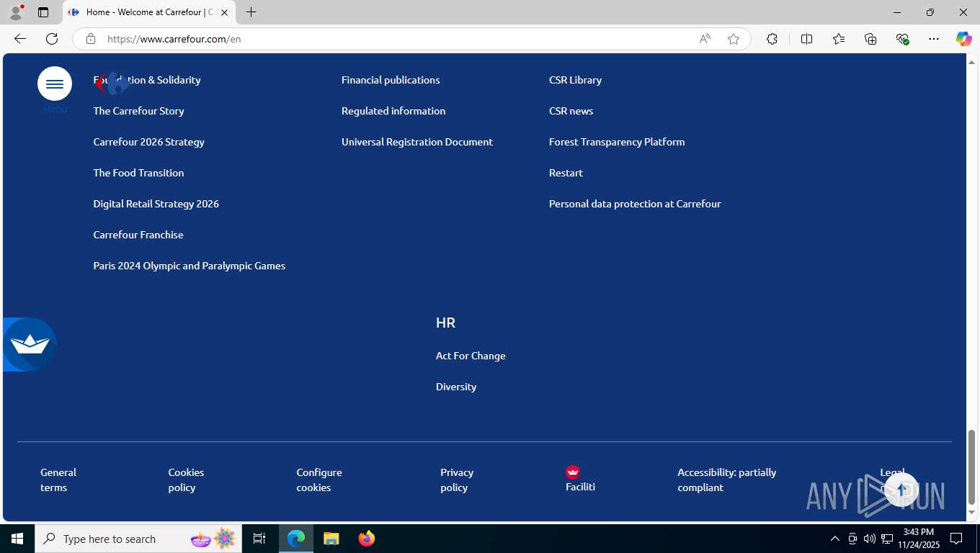Open Windows Start menu
Image resolution: width=980 pixels, height=553 pixels.
[x=17, y=539]
